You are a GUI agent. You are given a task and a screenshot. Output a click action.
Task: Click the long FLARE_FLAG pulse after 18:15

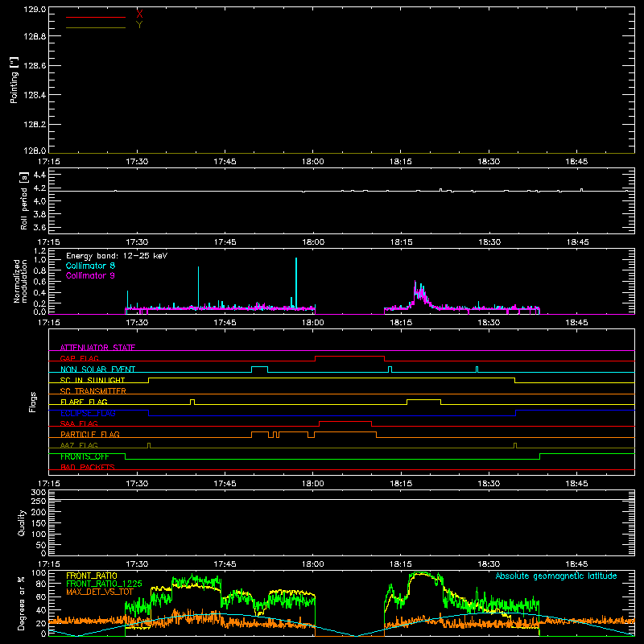coord(424,399)
